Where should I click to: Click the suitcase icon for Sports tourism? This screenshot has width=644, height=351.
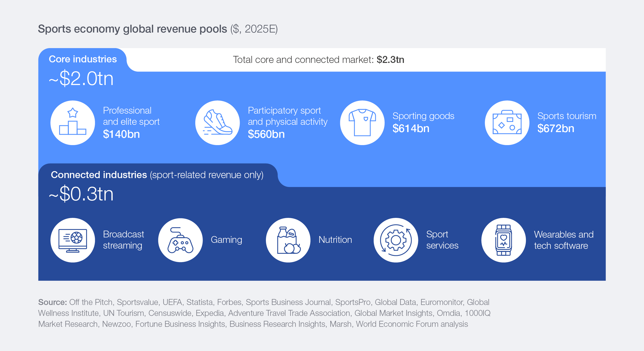[x=507, y=122]
